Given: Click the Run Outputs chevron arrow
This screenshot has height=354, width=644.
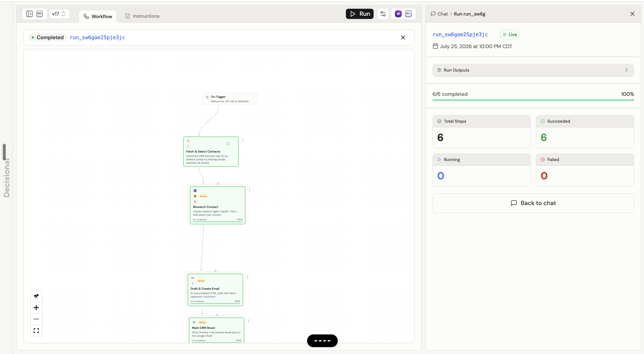Looking at the screenshot, I should [x=627, y=70].
